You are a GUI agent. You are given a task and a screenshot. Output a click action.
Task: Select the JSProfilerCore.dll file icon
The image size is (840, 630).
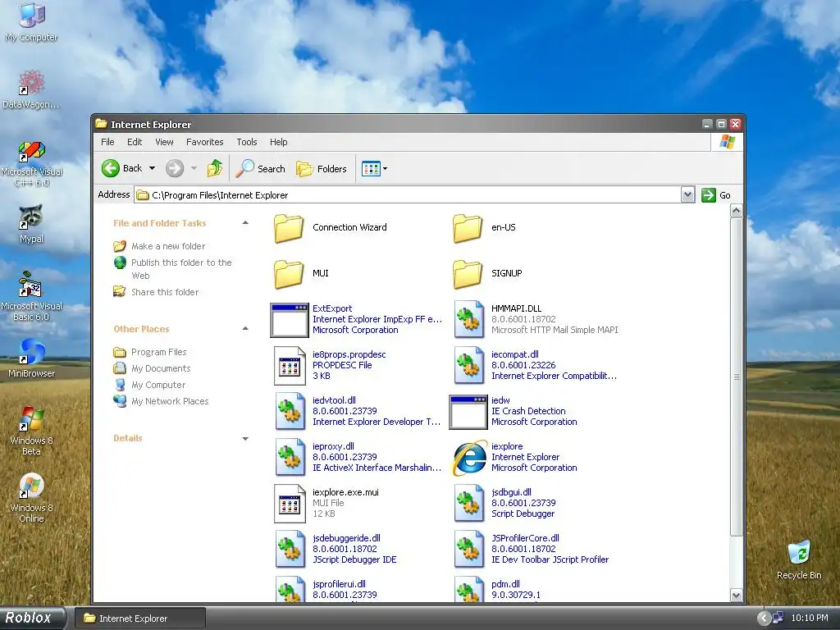pos(468,549)
